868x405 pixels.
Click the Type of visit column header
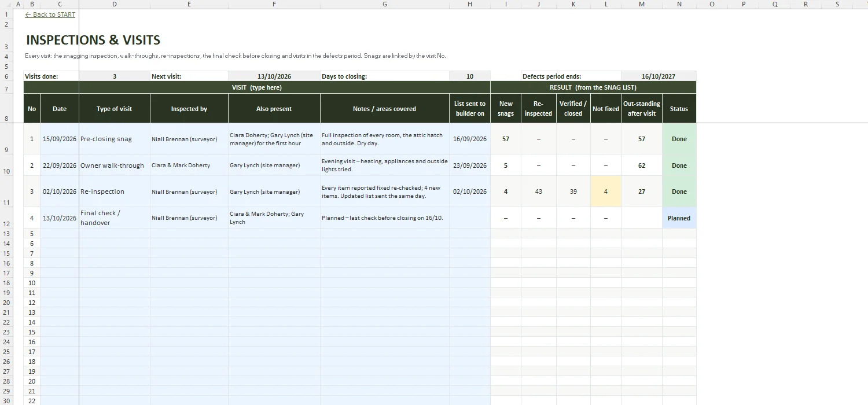click(x=115, y=108)
